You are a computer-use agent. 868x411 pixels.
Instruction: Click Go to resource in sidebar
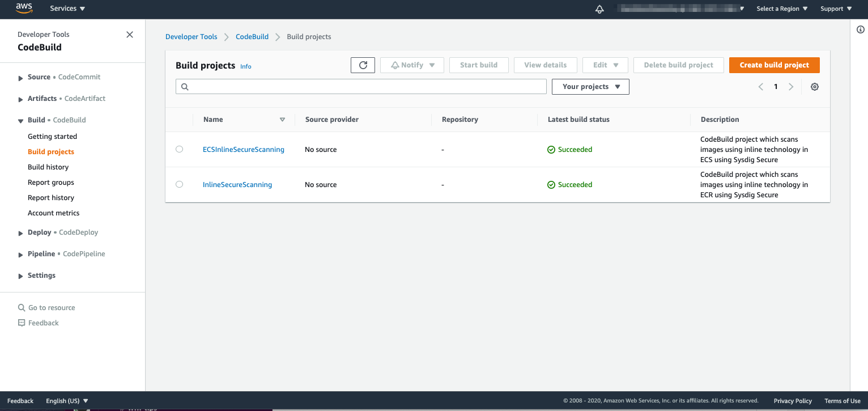[52, 308]
